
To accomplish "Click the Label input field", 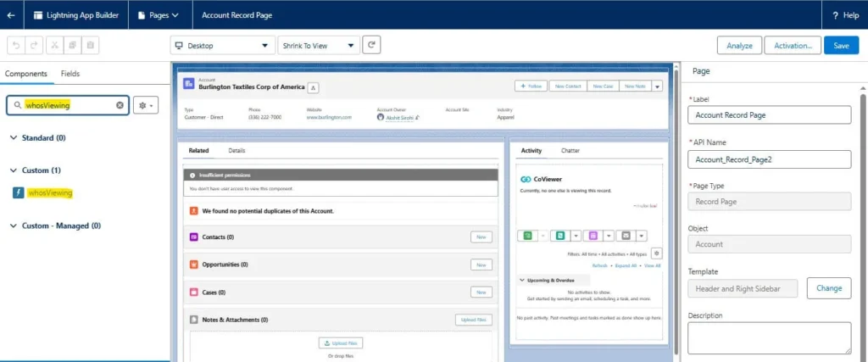I will coord(769,114).
